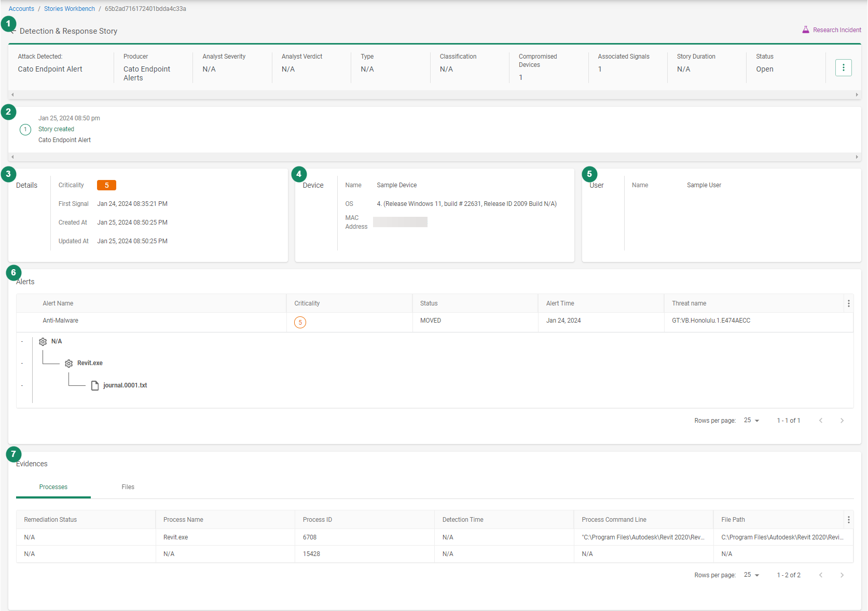Switch to the Processes tab

[x=53, y=487]
